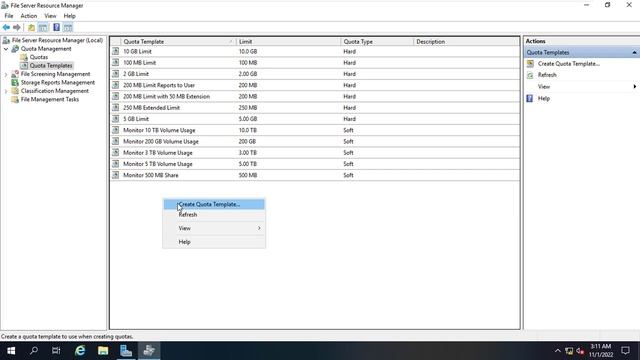The width and height of the screenshot is (640, 360).
Task: Select File Management Tasks node
Action: pos(50,100)
